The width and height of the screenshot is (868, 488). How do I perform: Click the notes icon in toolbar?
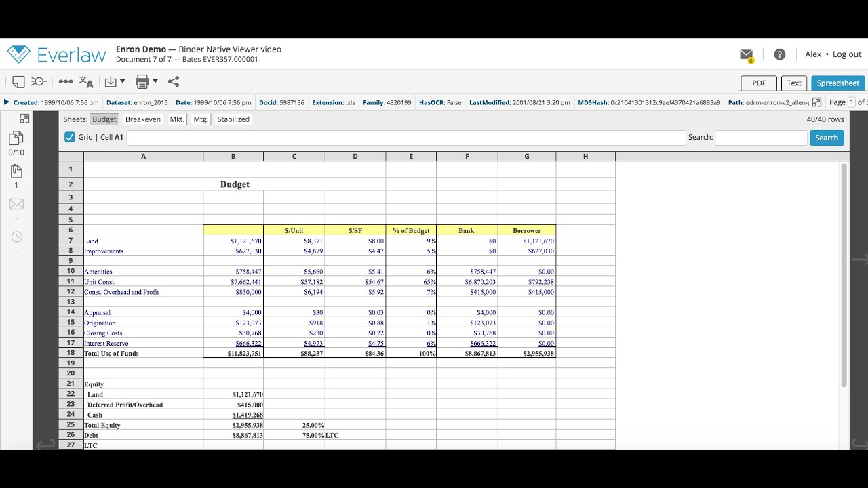coord(18,81)
